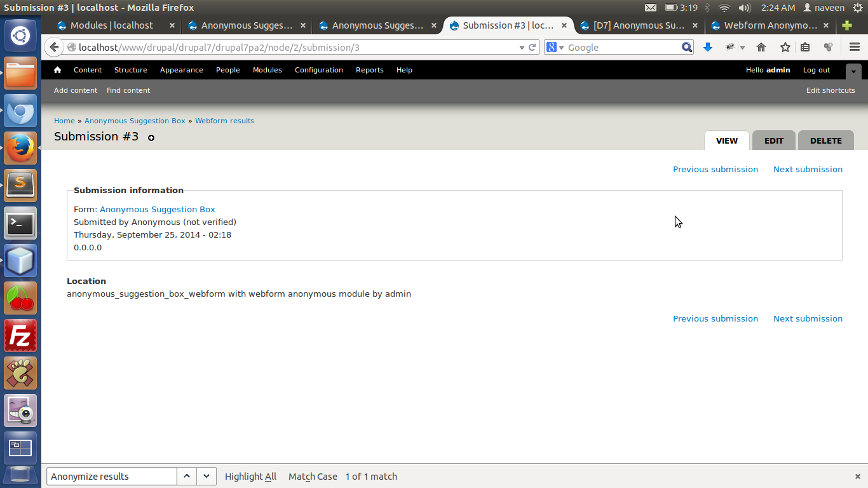Open FileZilla from the launcher
This screenshot has width=868, height=488.
coord(20,335)
